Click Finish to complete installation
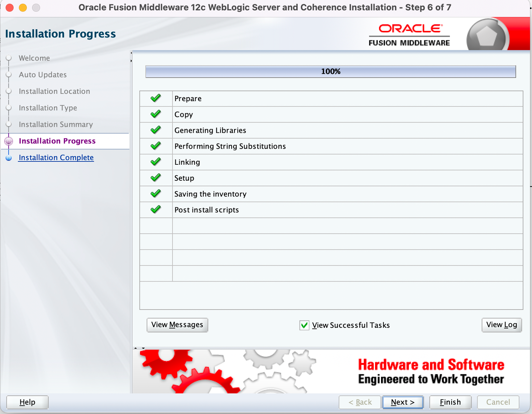The height and width of the screenshot is (414, 532). 450,402
